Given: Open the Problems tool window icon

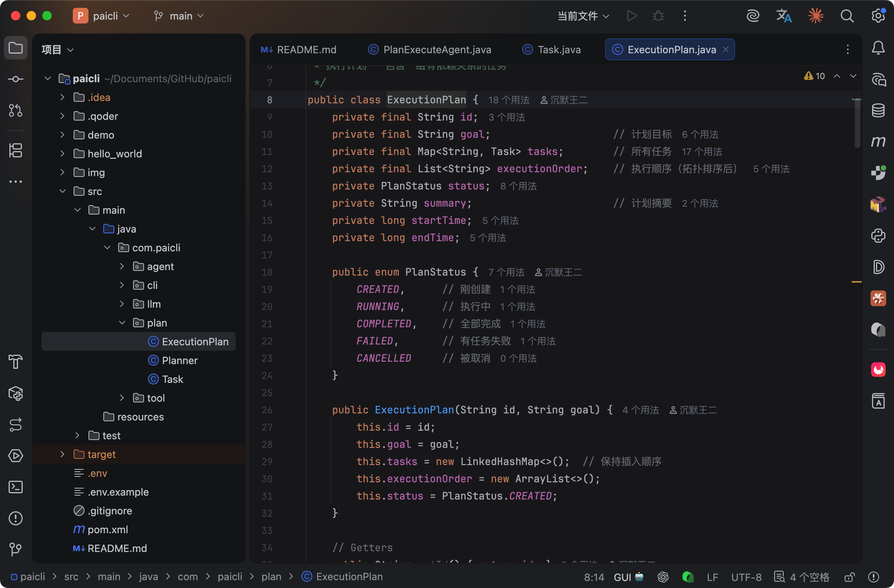Looking at the screenshot, I should click(x=16, y=518).
